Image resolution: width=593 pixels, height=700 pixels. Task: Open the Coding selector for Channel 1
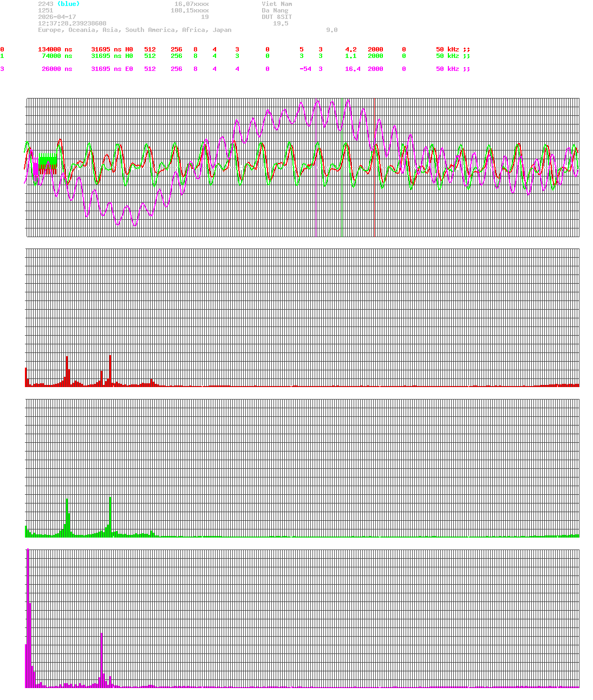click(321, 56)
